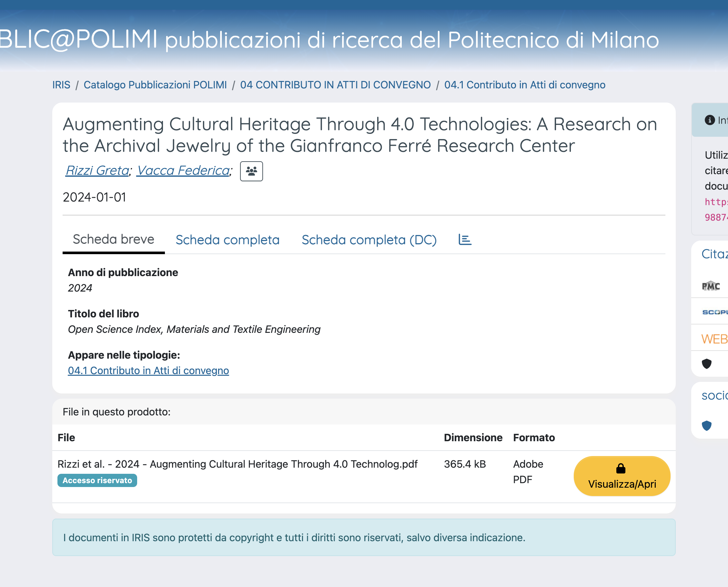The width and height of the screenshot is (728, 587).
Task: Open 04 CONTRIBUTO IN ATTI DI CONVEGNO breadcrumb
Action: click(335, 85)
